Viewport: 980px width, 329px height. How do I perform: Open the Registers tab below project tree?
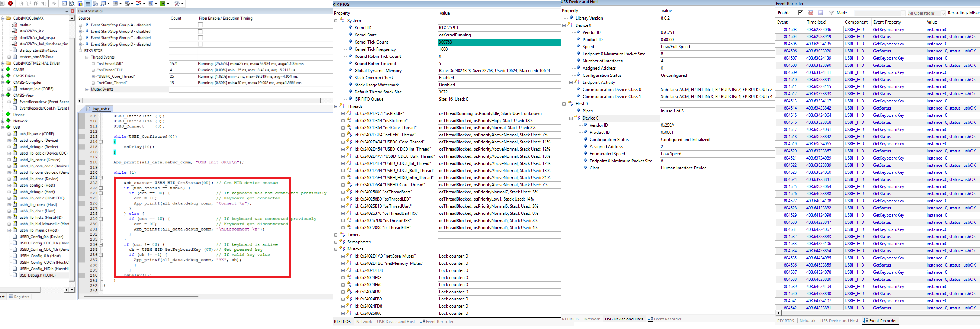click(x=19, y=297)
